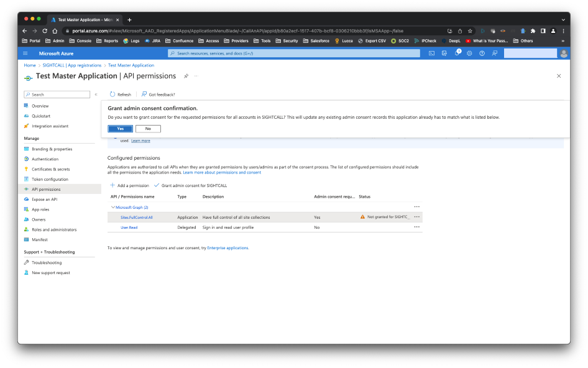The image size is (588, 368).
Task: Open New support request
Action: [50, 273]
